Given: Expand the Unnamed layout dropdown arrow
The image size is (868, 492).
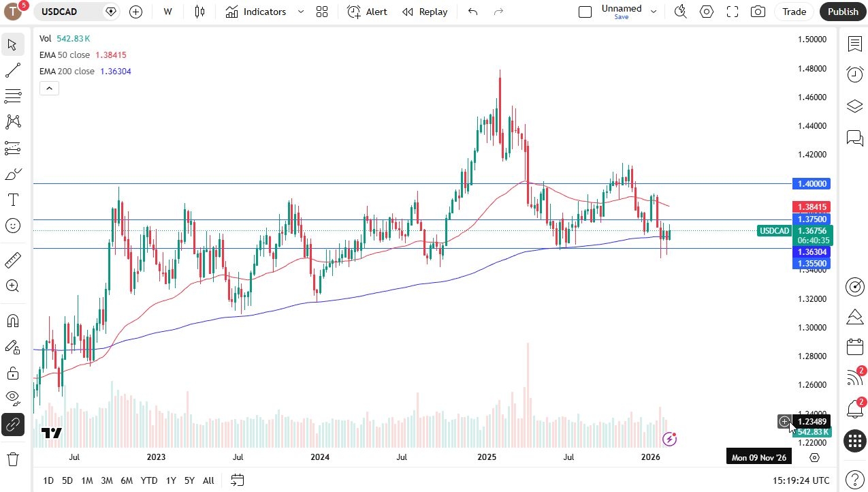Looking at the screenshot, I should 654,12.
